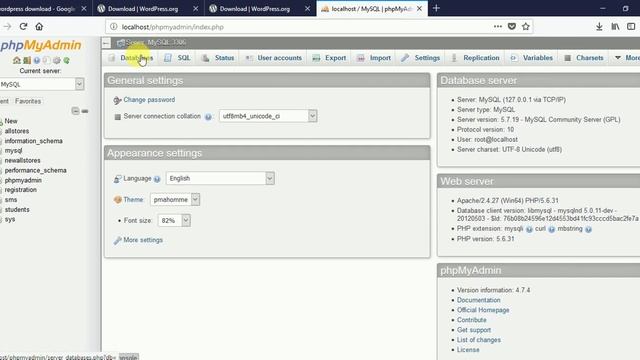The height and width of the screenshot is (360, 640).
Task: Select the newallstores database in tree
Action: click(22, 160)
